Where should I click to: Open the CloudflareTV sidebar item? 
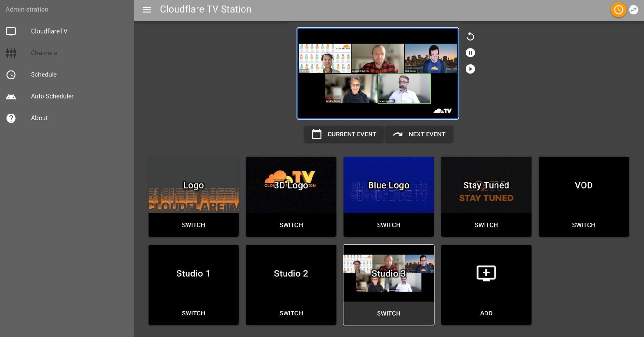(49, 31)
